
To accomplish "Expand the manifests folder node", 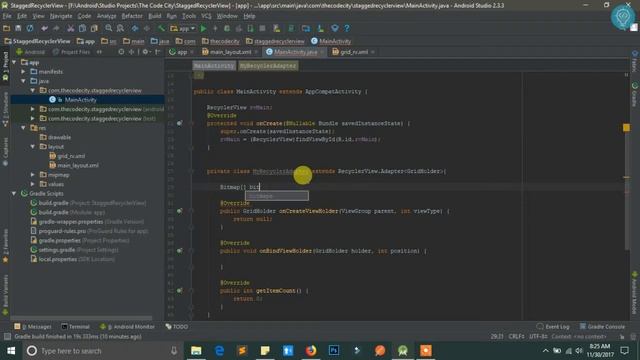I will coord(24,71).
